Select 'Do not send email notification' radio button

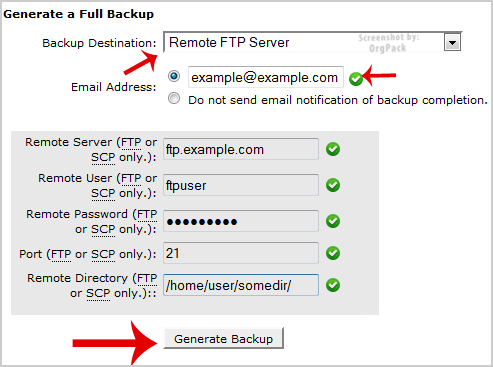(174, 99)
